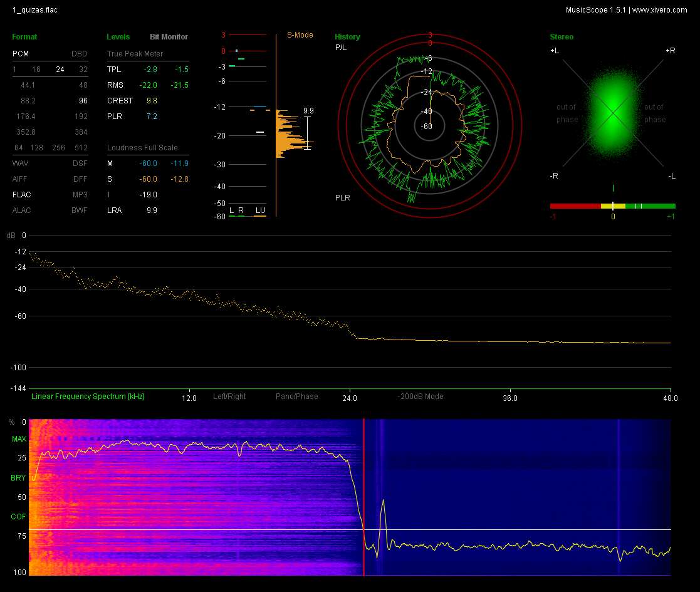Image resolution: width=700 pixels, height=592 pixels.
Task: Toggle S-Mode on the loudness meter
Action: (300, 35)
